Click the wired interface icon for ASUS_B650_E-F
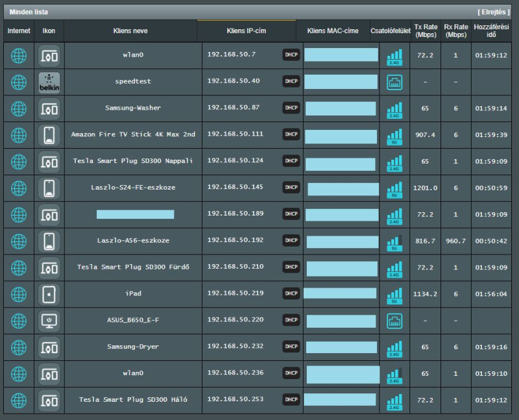 tap(394, 320)
